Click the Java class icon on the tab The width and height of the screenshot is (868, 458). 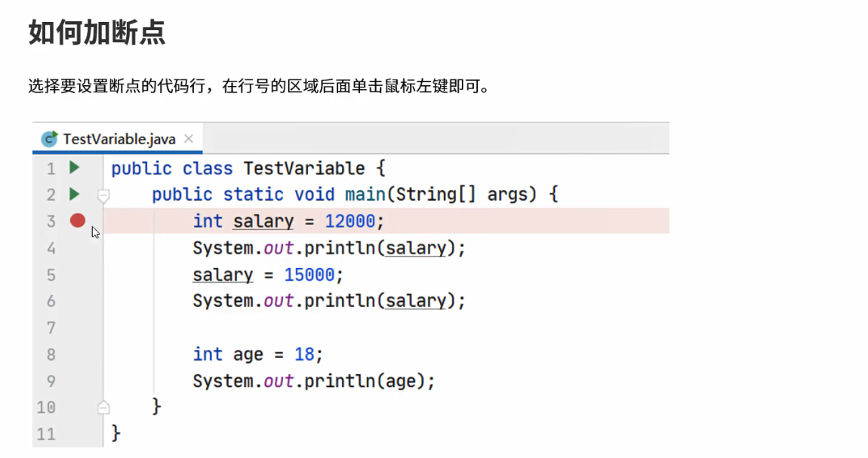pos(49,138)
